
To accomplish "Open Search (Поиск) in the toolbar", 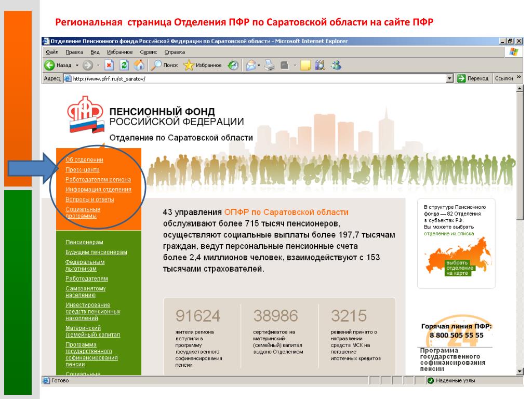I will coord(164,65).
